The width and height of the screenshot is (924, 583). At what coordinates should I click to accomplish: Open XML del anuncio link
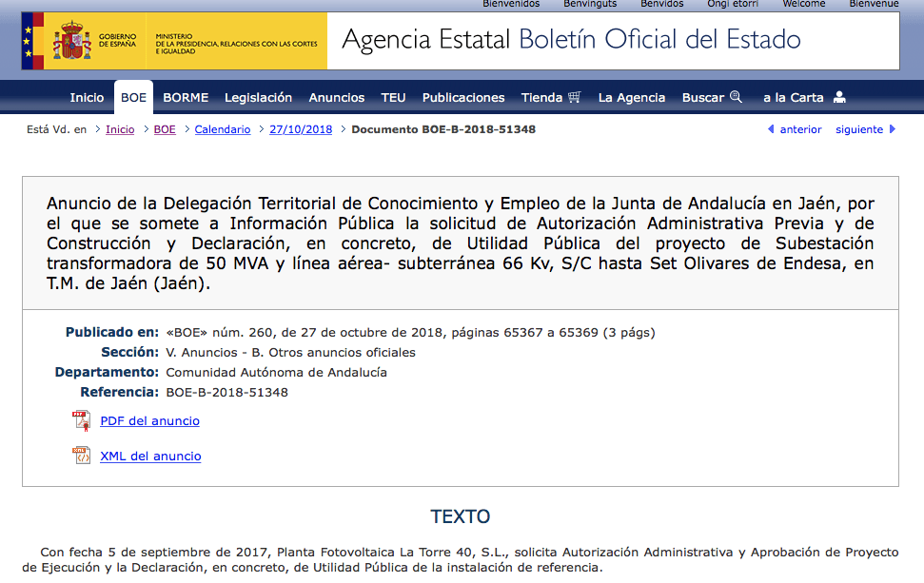pyautogui.click(x=150, y=457)
